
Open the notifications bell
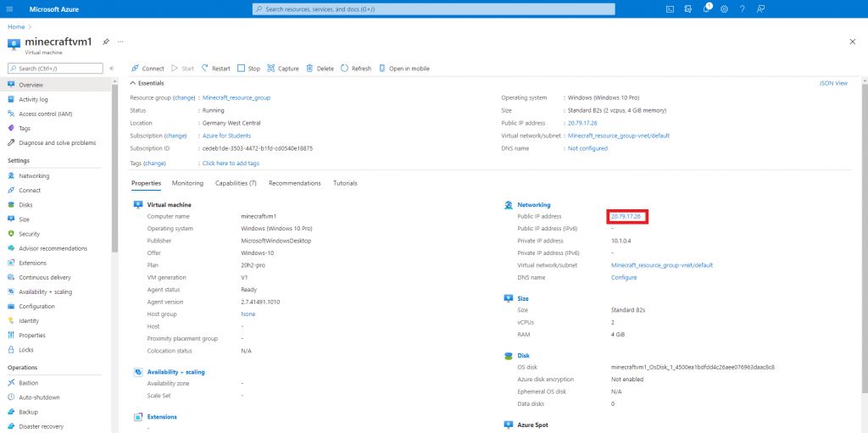706,8
